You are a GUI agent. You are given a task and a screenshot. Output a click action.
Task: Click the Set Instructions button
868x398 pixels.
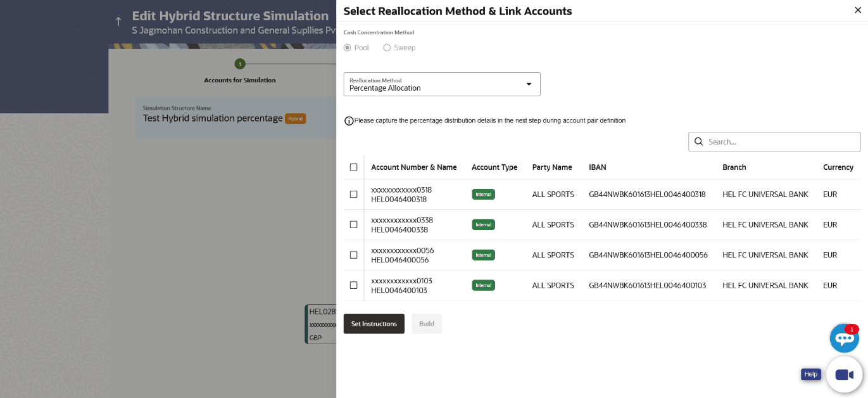point(374,324)
